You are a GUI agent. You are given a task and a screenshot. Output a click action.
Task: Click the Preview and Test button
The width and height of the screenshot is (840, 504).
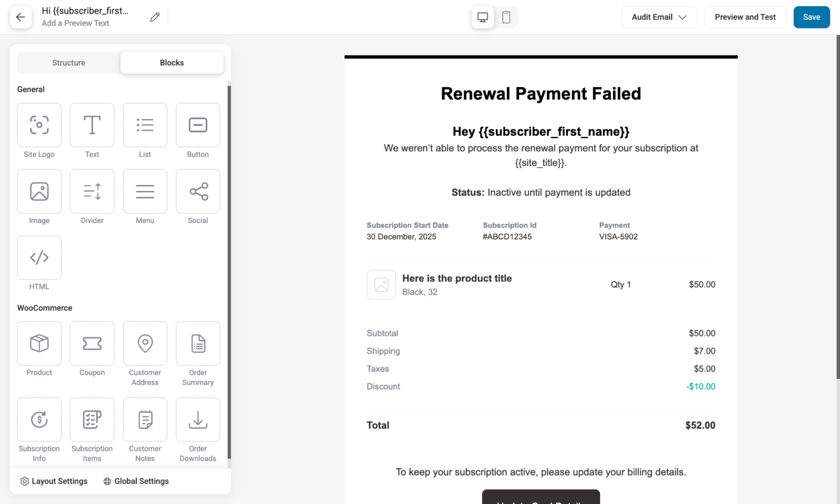tap(745, 17)
